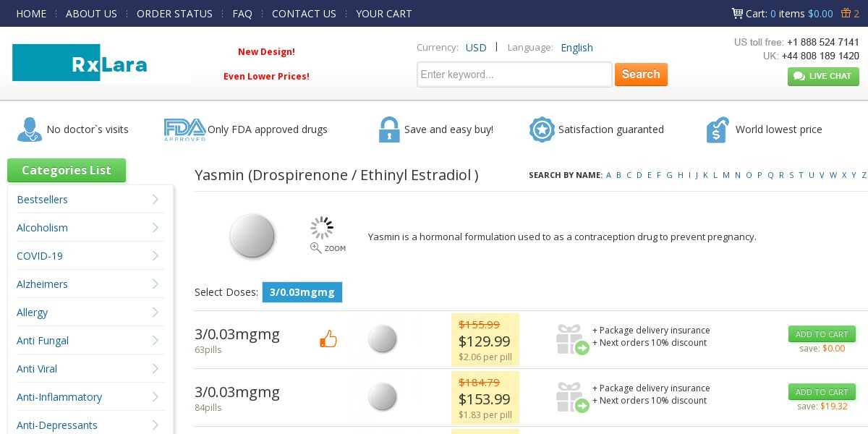Start a LIVE CHAT session

click(823, 77)
